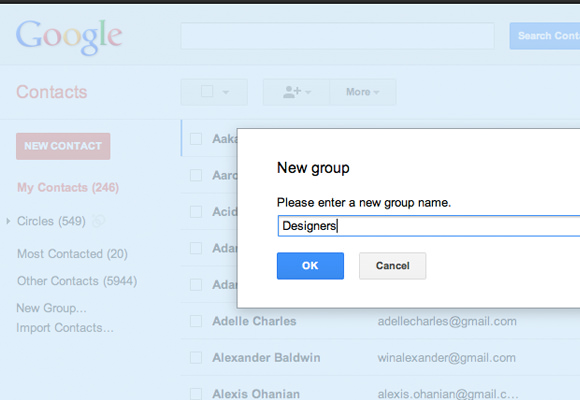Tick the select-all checkbox in the toolbar
Image resolution: width=580 pixels, height=400 pixels.
pyautogui.click(x=207, y=91)
